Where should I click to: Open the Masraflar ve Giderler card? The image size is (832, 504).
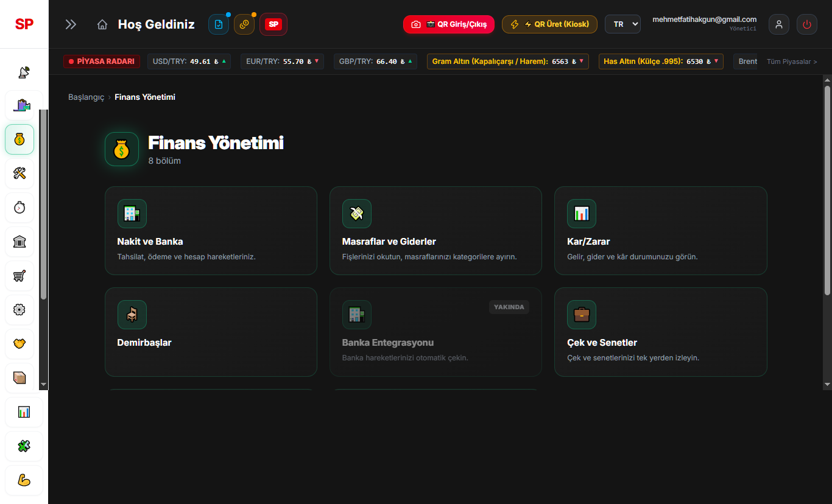pos(435,231)
